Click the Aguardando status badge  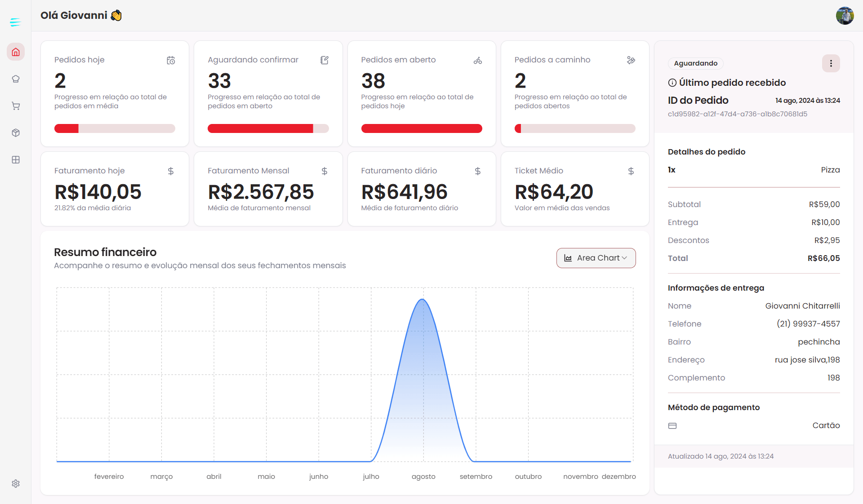[695, 63]
